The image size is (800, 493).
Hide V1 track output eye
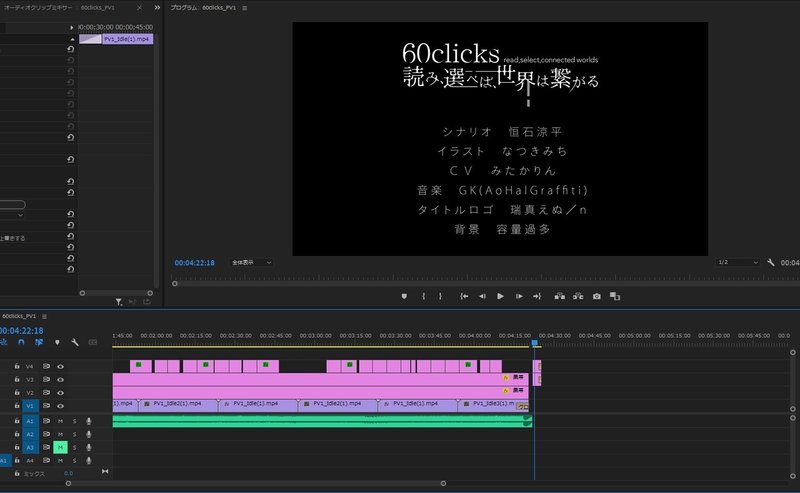click(61, 406)
